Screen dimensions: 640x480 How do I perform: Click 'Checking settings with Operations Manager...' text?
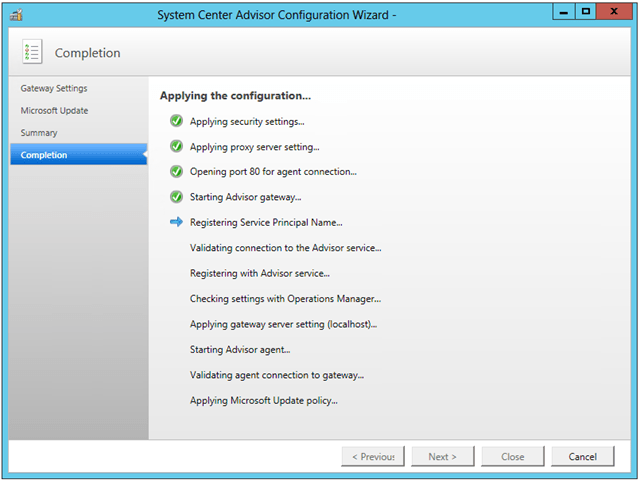[285, 299]
